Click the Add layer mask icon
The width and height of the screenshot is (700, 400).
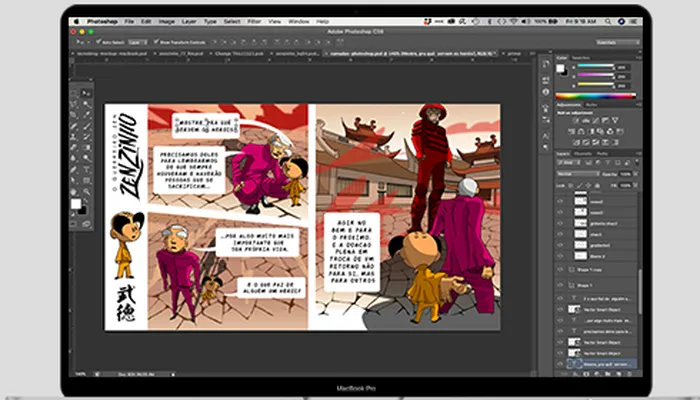pyautogui.click(x=587, y=374)
